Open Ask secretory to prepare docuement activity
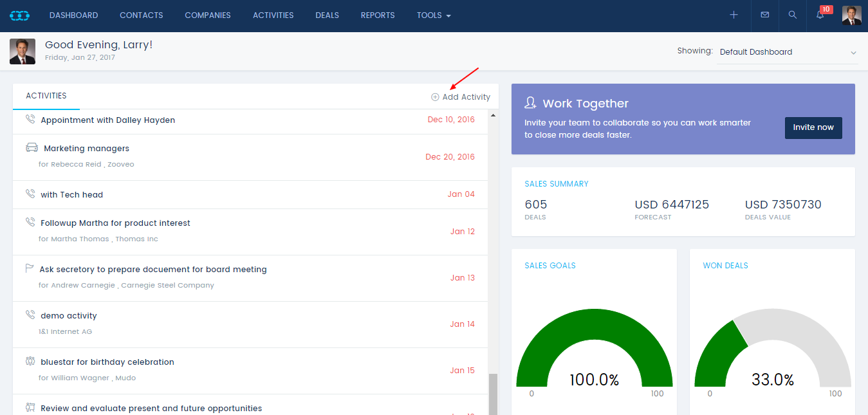The width and height of the screenshot is (868, 415). tap(153, 270)
